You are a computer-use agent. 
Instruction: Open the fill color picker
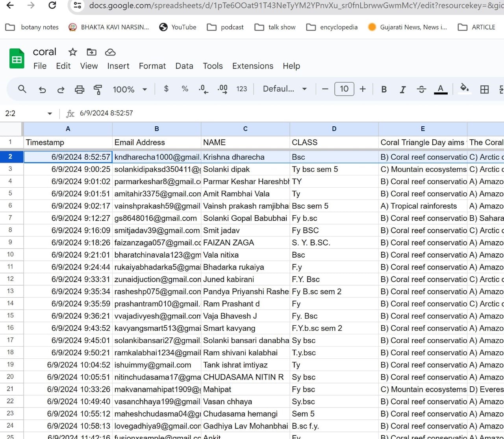(464, 89)
